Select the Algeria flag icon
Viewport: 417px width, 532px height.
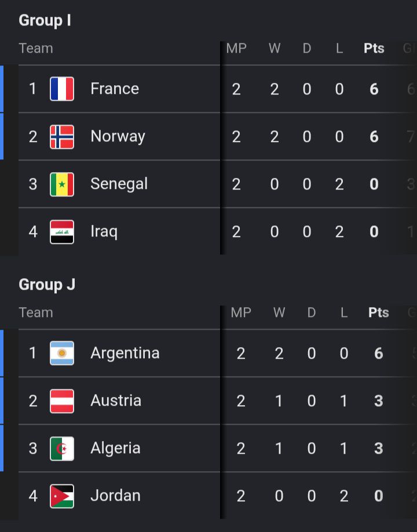click(x=62, y=449)
